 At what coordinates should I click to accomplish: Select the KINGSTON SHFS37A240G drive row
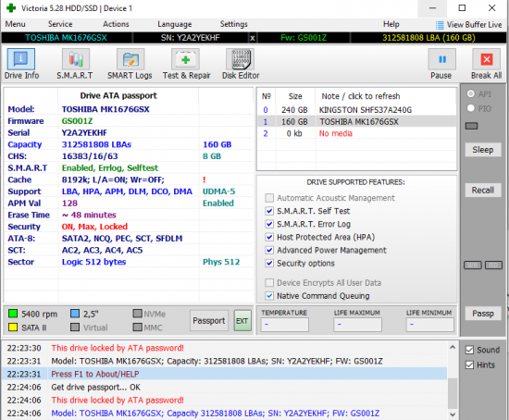[356, 110]
